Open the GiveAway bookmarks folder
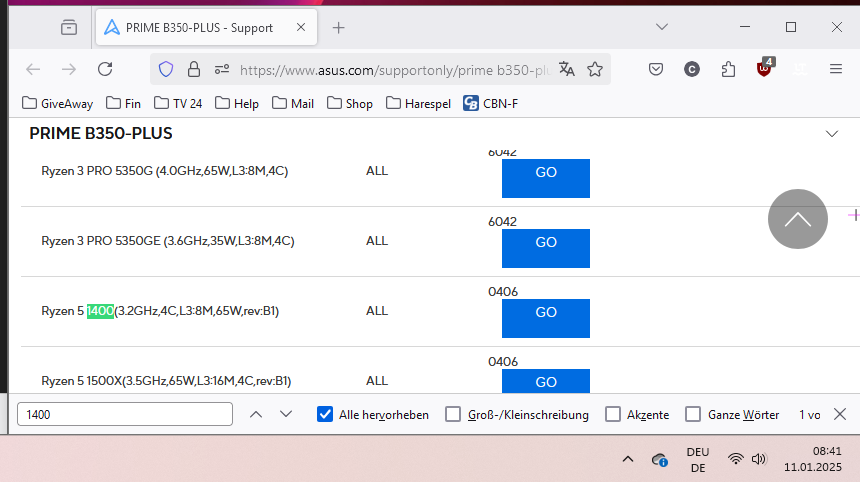 [58, 103]
